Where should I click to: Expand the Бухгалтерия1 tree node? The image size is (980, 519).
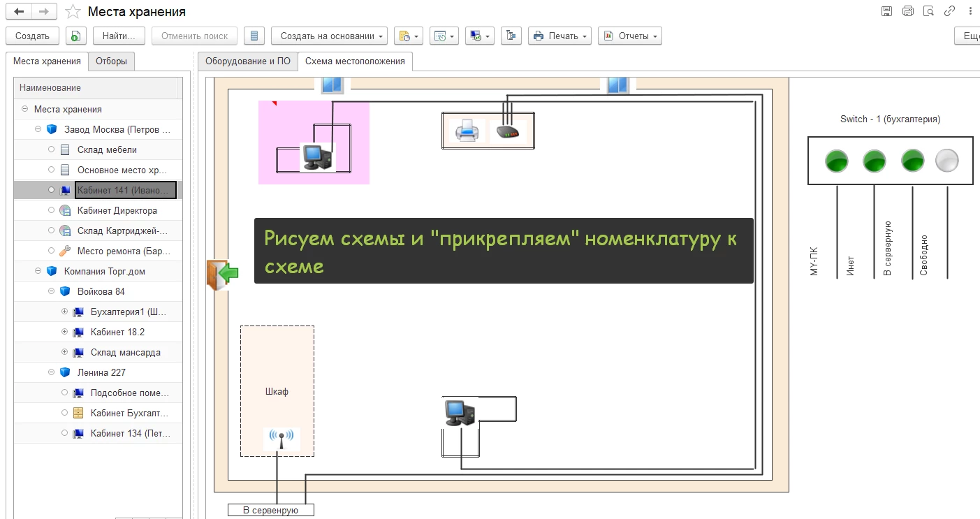[x=65, y=312]
